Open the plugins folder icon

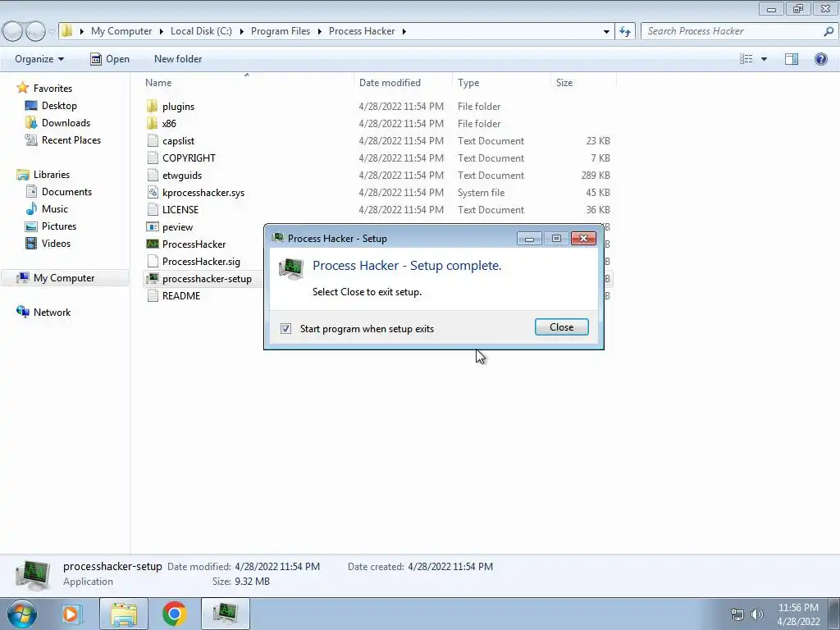[153, 106]
